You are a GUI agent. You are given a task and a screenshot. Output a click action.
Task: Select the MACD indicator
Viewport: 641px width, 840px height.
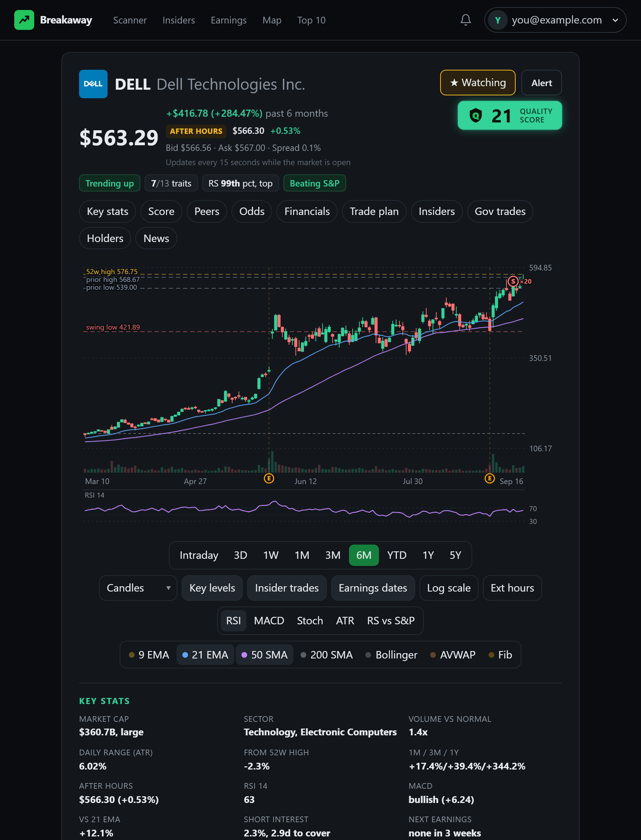(269, 620)
